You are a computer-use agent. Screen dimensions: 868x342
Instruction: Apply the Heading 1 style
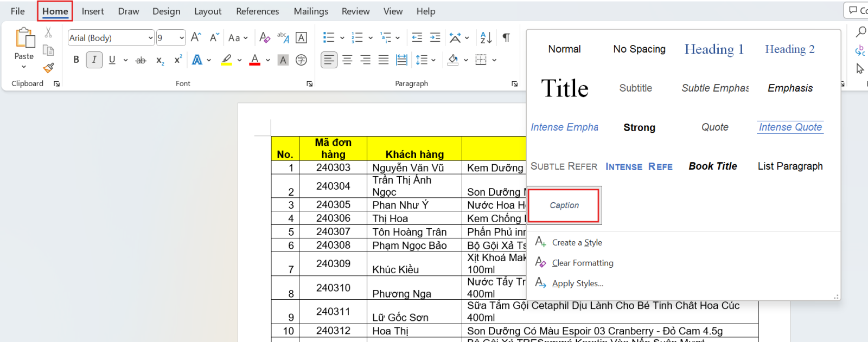[714, 49]
